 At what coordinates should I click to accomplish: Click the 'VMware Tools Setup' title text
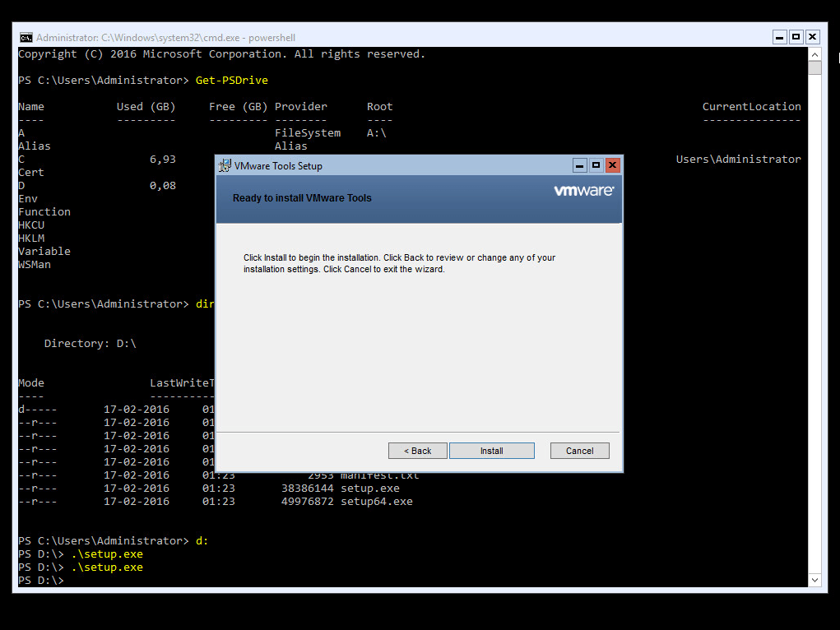pos(278,166)
